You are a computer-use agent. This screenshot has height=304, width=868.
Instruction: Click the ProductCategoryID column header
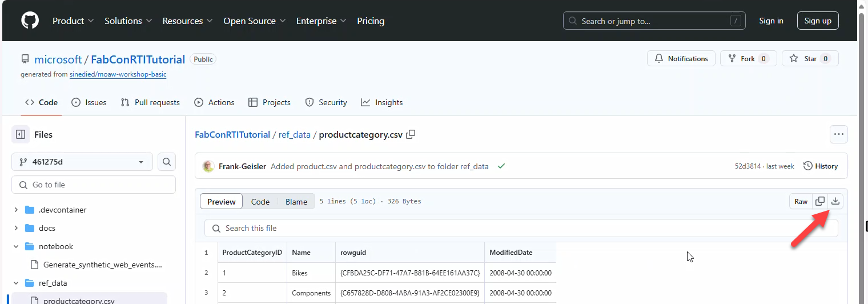pos(252,252)
